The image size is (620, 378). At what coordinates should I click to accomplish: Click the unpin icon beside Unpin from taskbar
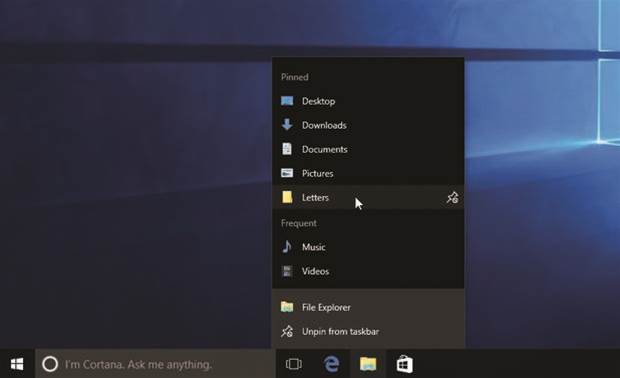(287, 331)
